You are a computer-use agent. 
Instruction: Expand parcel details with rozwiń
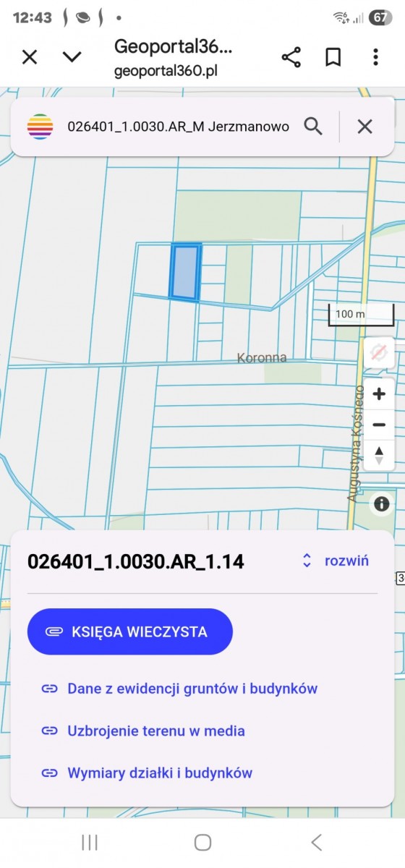click(x=335, y=561)
